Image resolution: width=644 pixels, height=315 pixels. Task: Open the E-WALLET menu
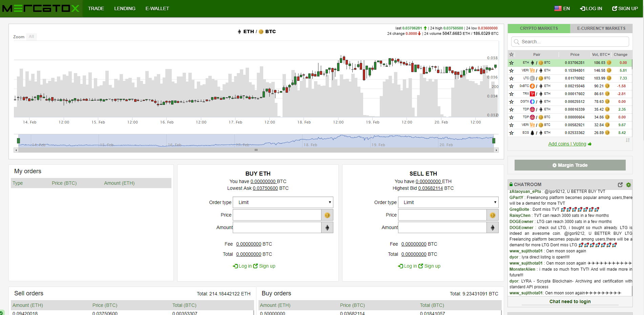[157, 8]
